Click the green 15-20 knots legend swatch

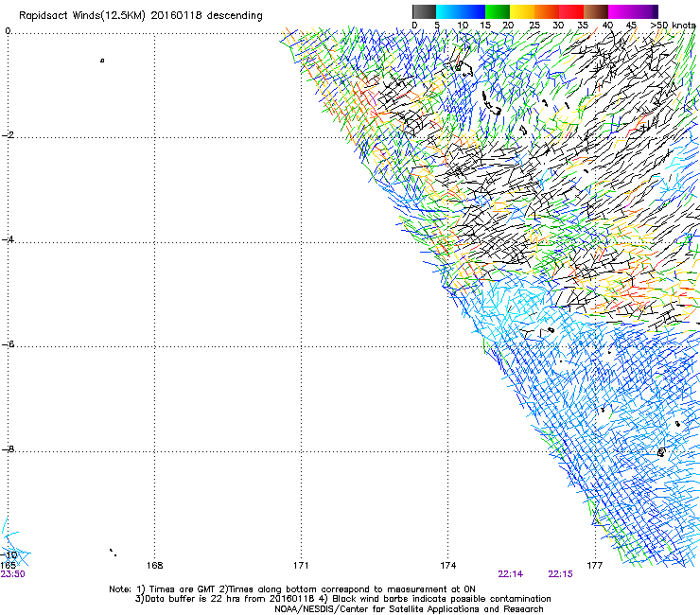pos(498,11)
